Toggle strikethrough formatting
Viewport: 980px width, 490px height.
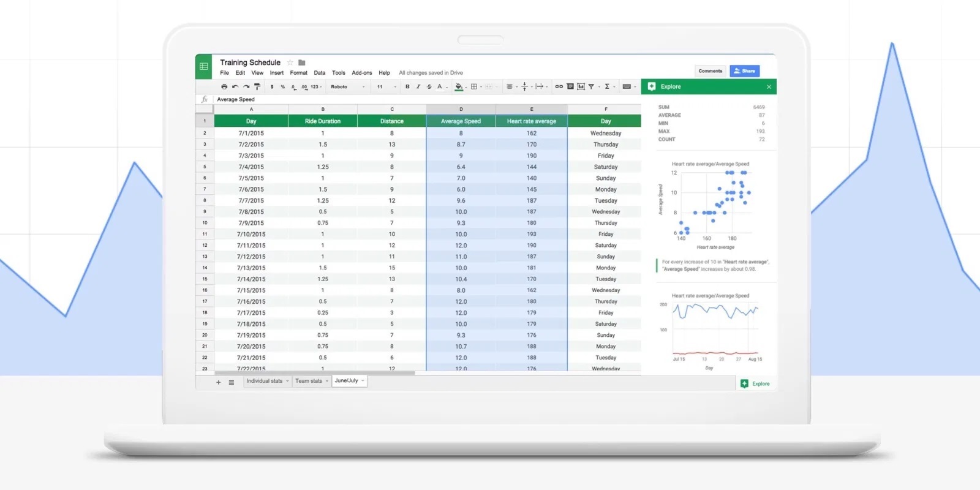429,87
